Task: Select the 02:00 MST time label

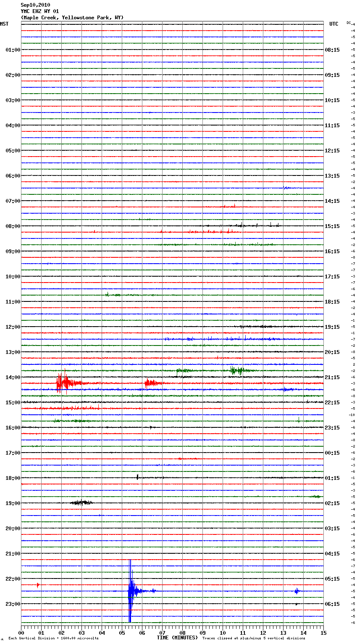Action: point(13,75)
